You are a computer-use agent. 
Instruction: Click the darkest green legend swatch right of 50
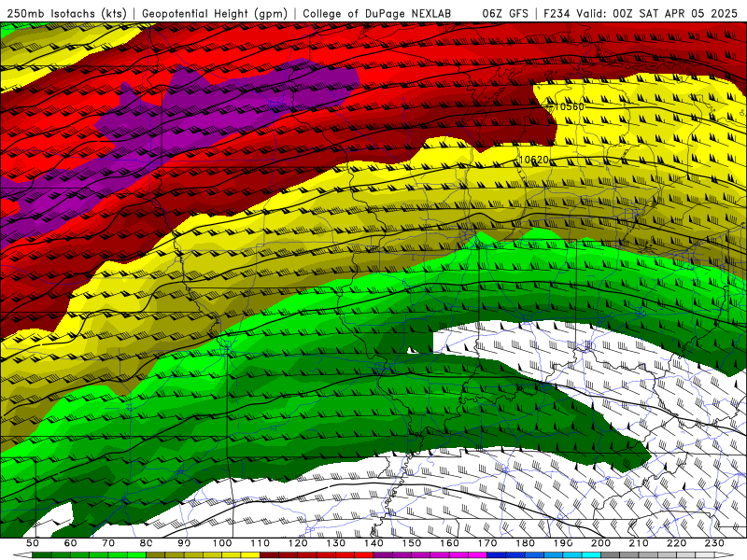pos(41,555)
